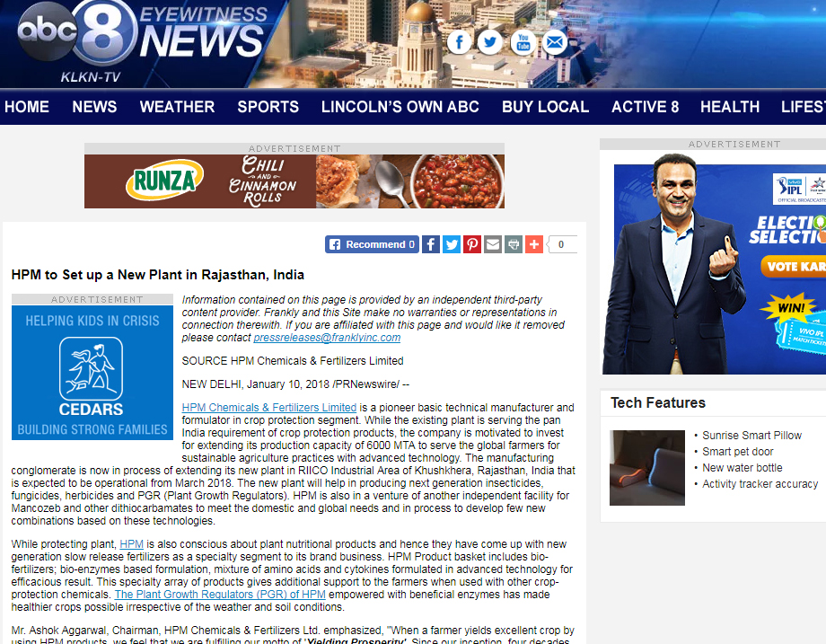
Task: Click the pressreleases@franklyinc.com email link
Action: (x=327, y=338)
